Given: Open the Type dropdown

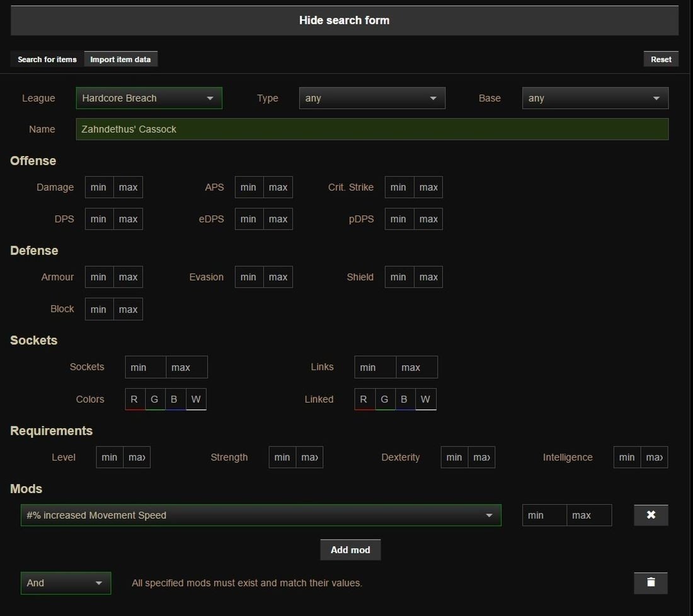Looking at the screenshot, I should [372, 98].
